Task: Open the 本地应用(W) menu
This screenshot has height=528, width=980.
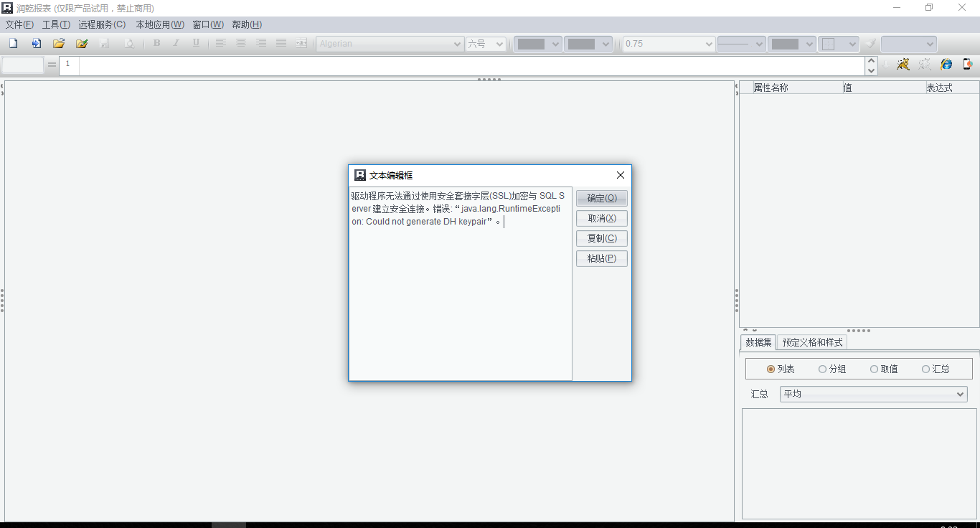Action: 160,24
